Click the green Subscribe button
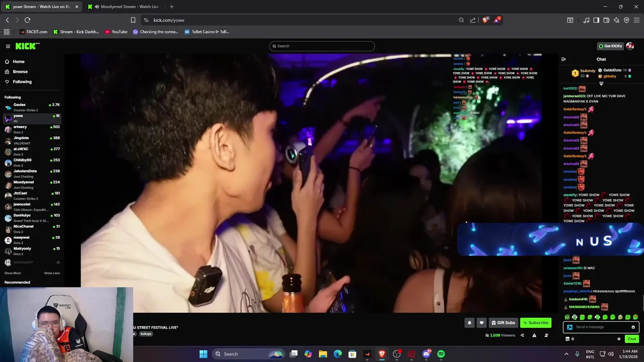The height and width of the screenshot is (362, 644). point(536,323)
